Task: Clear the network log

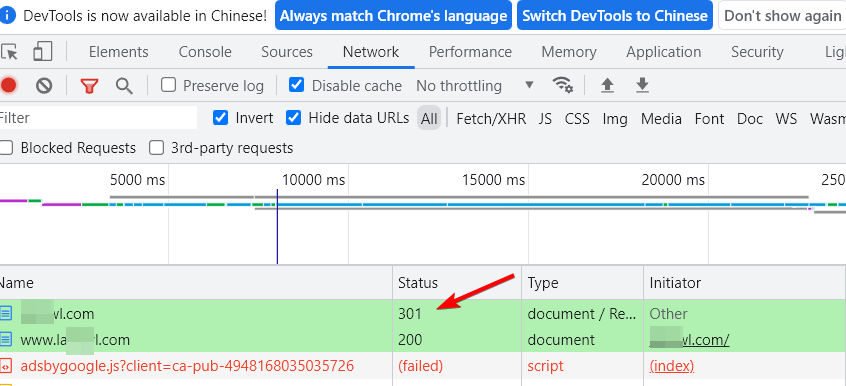Action: click(x=44, y=85)
